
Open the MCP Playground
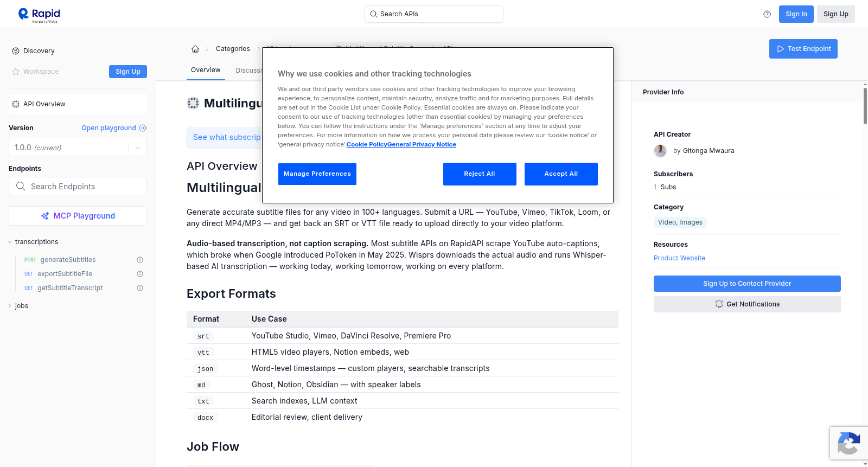coord(78,216)
